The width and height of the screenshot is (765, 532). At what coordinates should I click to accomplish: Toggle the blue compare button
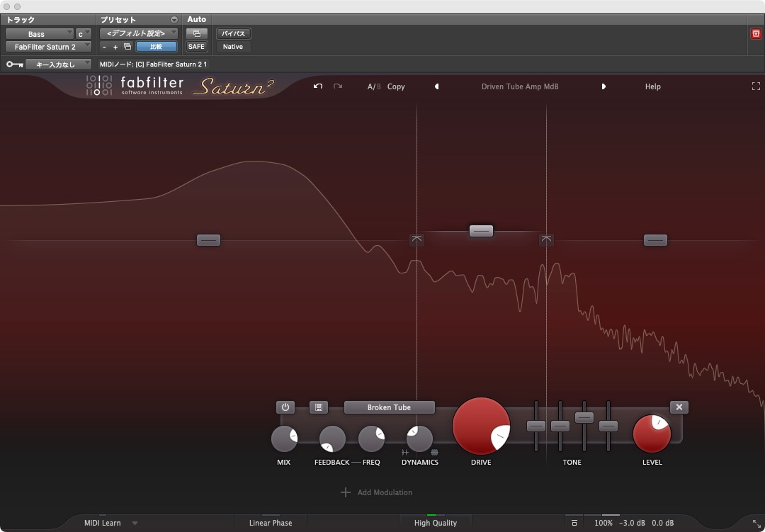(156, 46)
